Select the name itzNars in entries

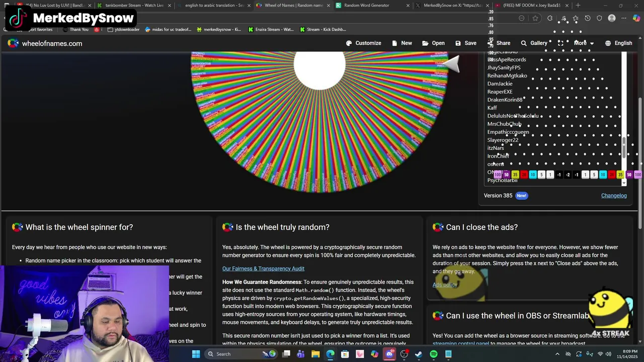[496, 148]
